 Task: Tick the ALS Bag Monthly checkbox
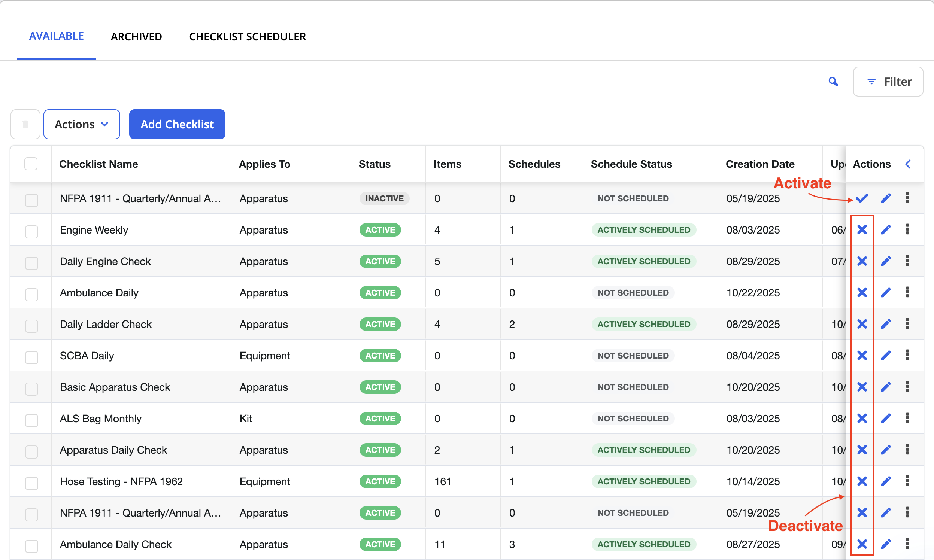click(x=32, y=420)
